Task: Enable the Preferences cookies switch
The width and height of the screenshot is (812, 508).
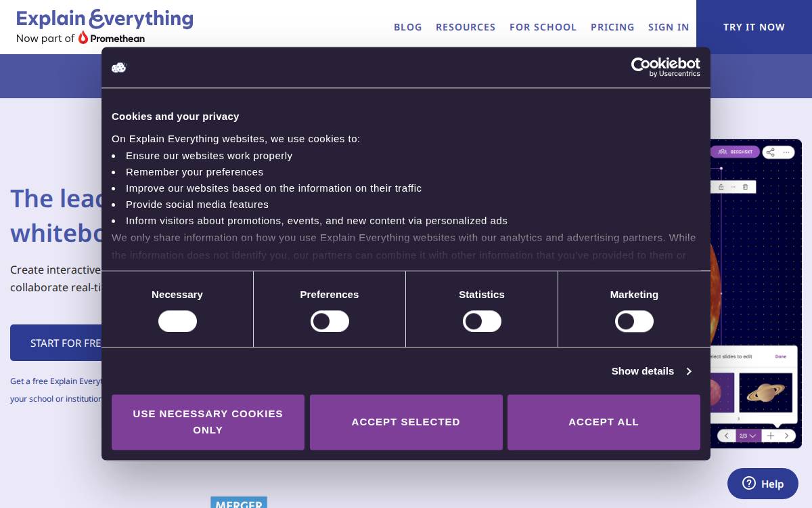Action: click(x=330, y=321)
